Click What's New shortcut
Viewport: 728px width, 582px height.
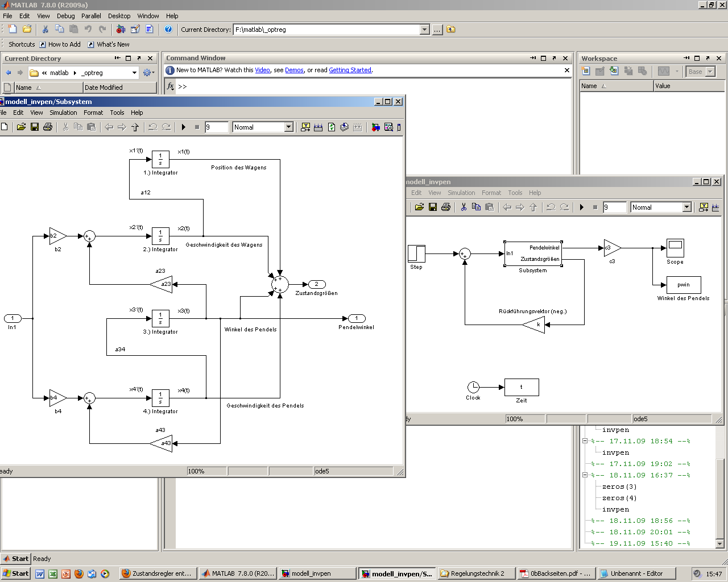(108, 44)
